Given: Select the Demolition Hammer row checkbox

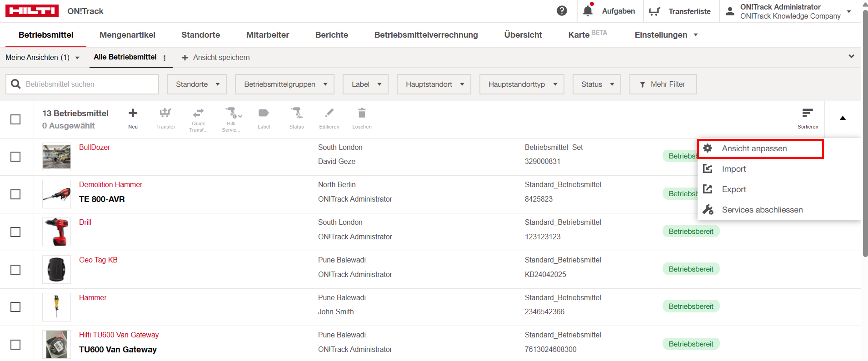Looking at the screenshot, I should 16,194.
